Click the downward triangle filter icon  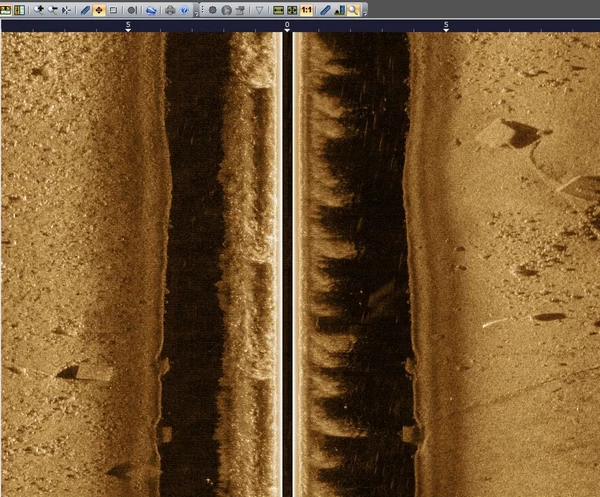click(x=259, y=10)
